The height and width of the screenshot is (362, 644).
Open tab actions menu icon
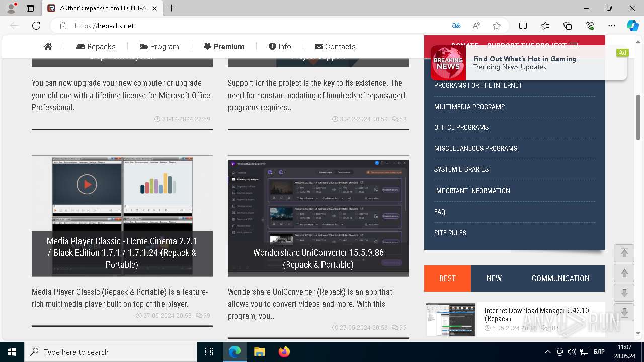tap(30, 8)
